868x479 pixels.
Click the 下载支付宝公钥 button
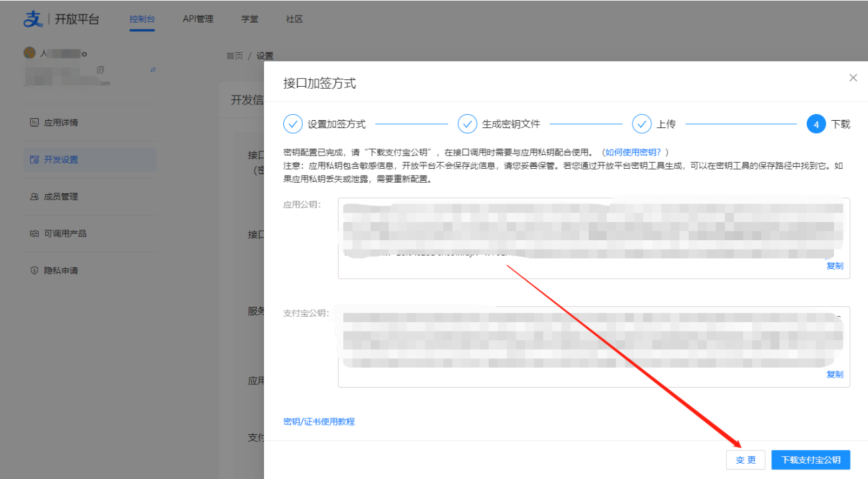coord(811,460)
